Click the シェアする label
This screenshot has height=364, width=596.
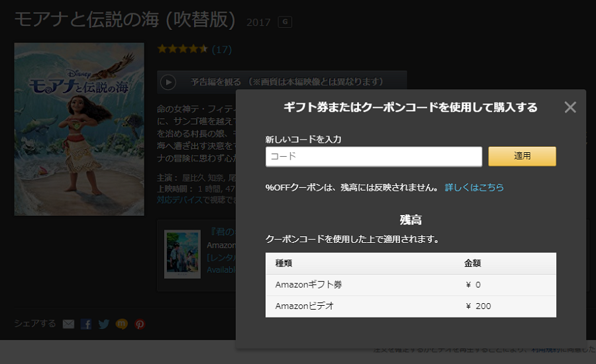(35, 324)
